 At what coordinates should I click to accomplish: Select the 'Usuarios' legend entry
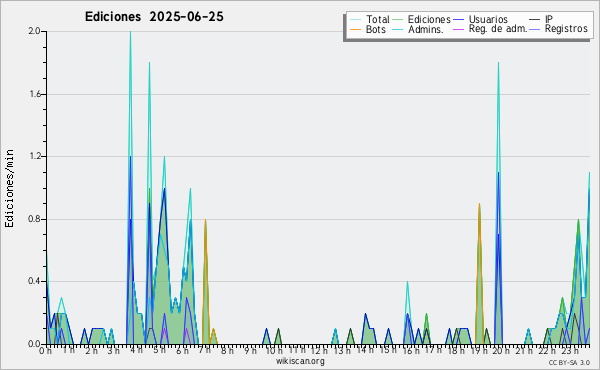tap(488, 19)
